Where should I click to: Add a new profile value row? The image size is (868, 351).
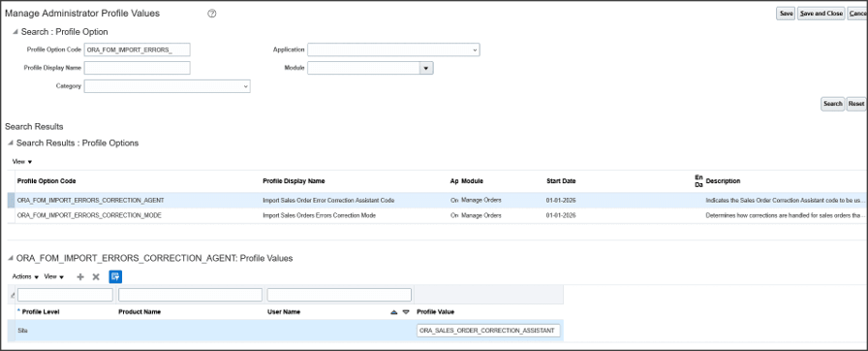pyautogui.click(x=80, y=276)
